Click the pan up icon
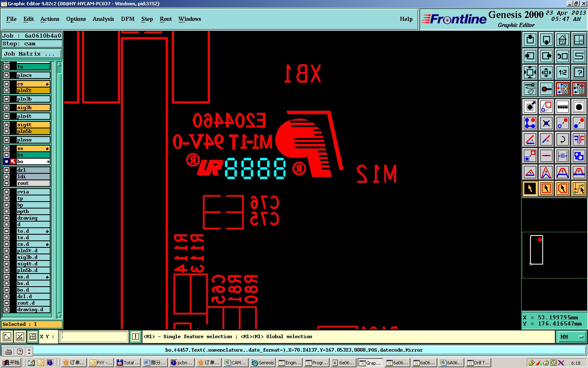 (530, 40)
